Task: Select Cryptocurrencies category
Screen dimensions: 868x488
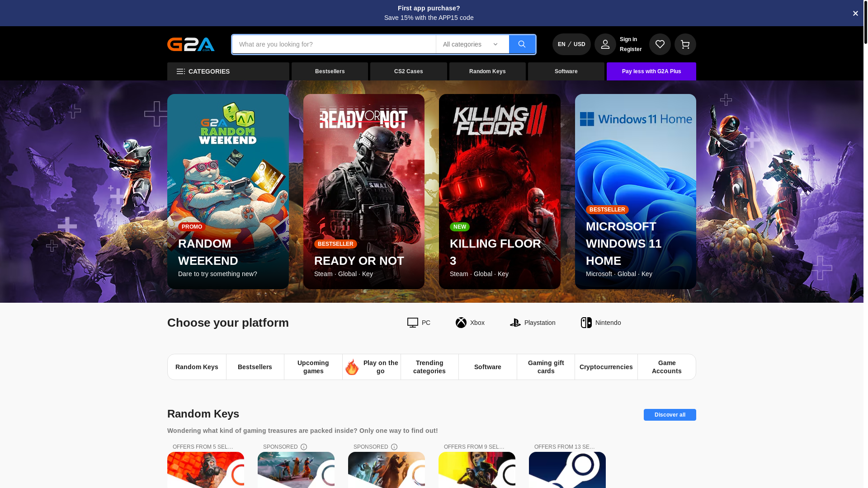Action: [606, 367]
